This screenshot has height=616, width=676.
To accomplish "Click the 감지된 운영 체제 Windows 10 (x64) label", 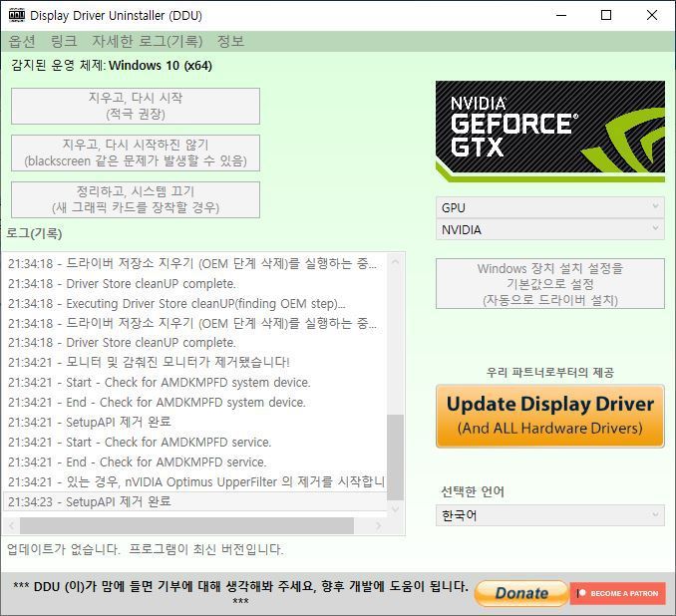I will point(112,66).
